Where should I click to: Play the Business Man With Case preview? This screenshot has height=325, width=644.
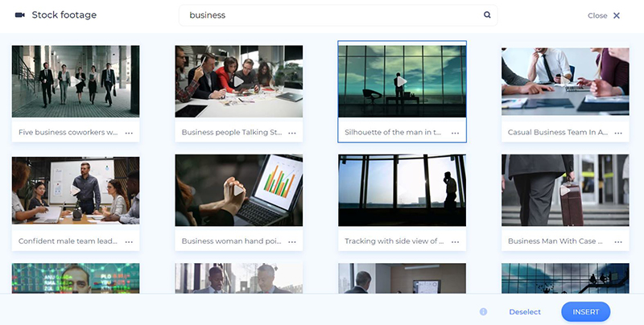565,190
